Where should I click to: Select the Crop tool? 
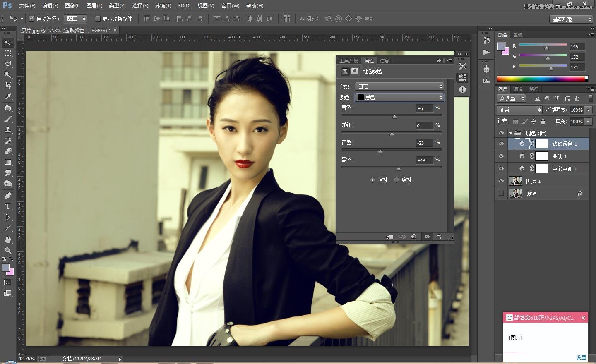[x=8, y=86]
